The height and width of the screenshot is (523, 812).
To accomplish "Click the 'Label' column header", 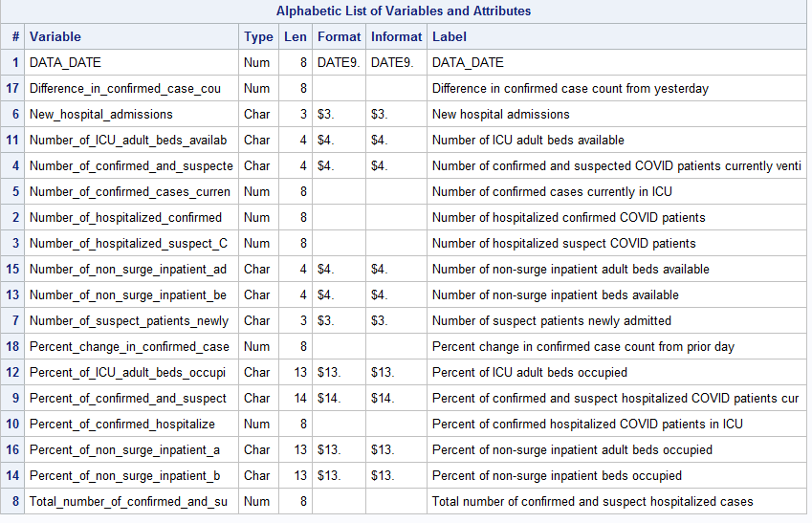I will (x=450, y=36).
